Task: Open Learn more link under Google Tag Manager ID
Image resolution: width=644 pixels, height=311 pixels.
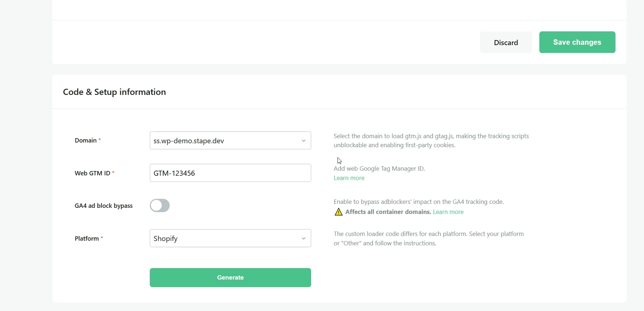Action: click(x=349, y=178)
